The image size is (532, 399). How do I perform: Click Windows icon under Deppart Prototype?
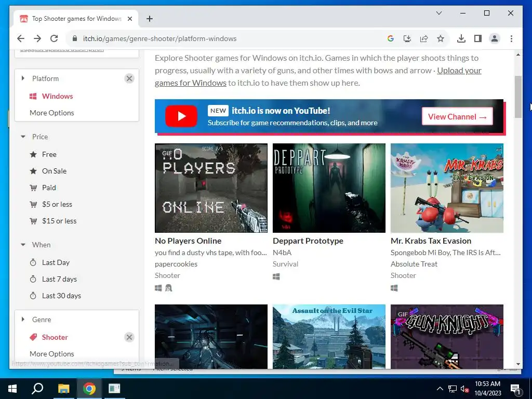[276, 276]
